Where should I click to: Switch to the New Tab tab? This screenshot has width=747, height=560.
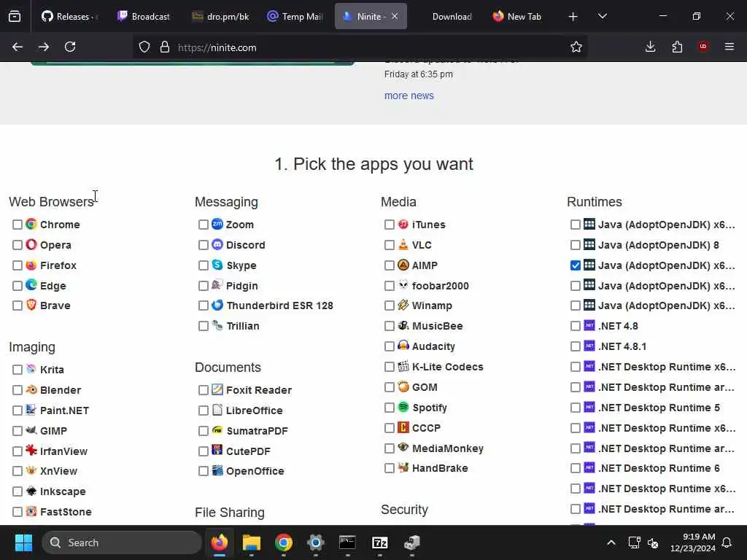tap(517, 16)
